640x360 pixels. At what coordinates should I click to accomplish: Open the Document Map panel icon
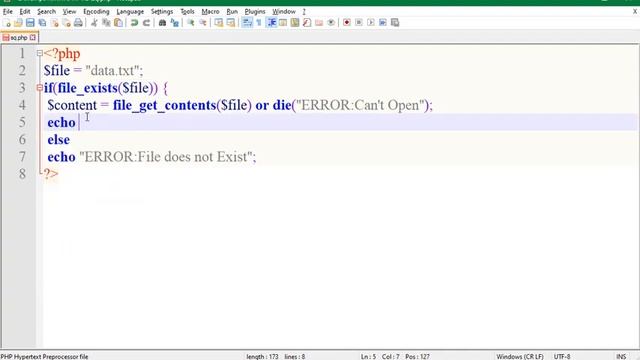pos(295,23)
